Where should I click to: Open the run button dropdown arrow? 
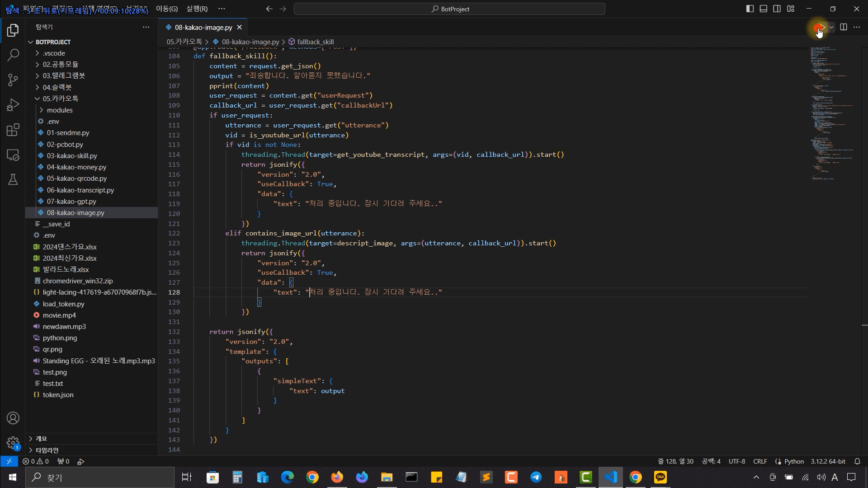tap(831, 27)
